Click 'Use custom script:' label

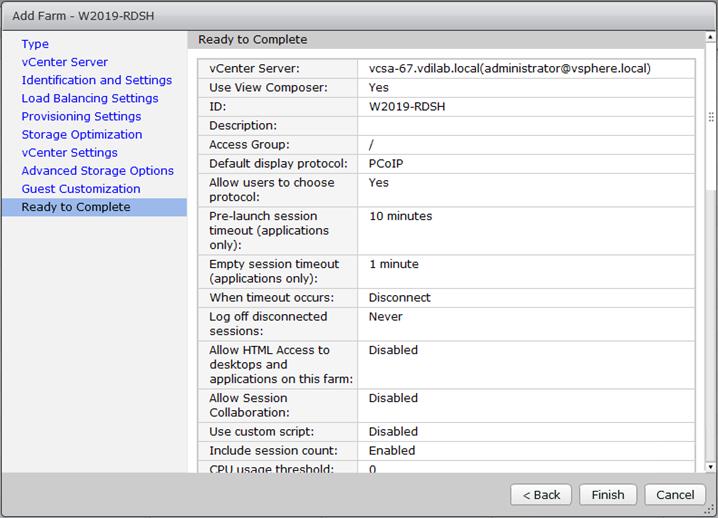[x=261, y=432]
